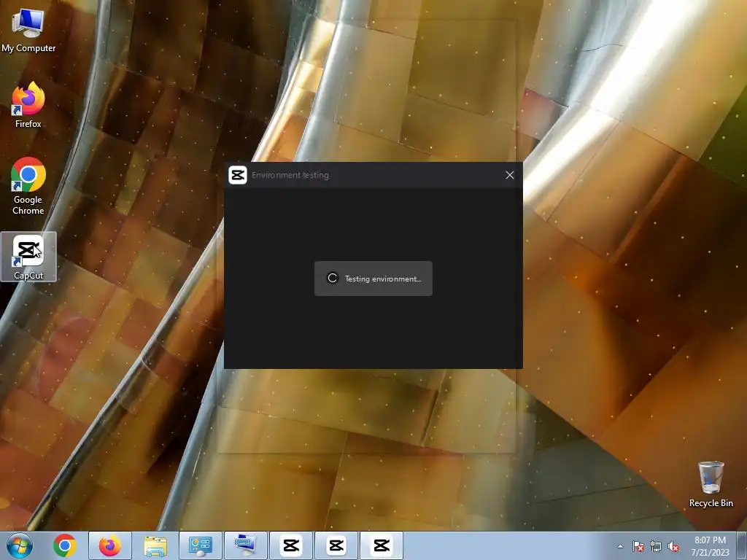747x560 pixels.
Task: Open the network tray icon
Action: tap(656, 546)
